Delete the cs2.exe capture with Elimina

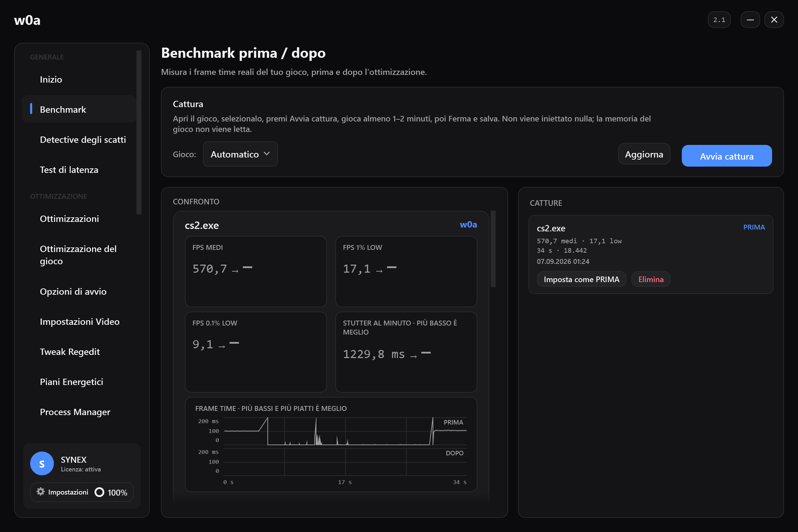651,279
